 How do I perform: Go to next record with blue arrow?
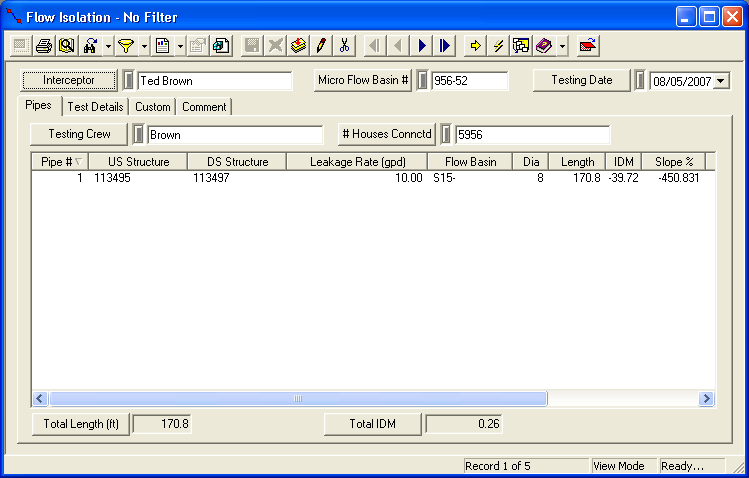pos(422,46)
